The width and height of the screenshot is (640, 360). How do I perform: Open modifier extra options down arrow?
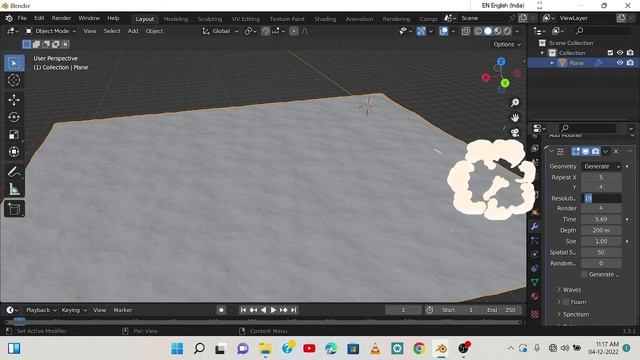point(606,151)
